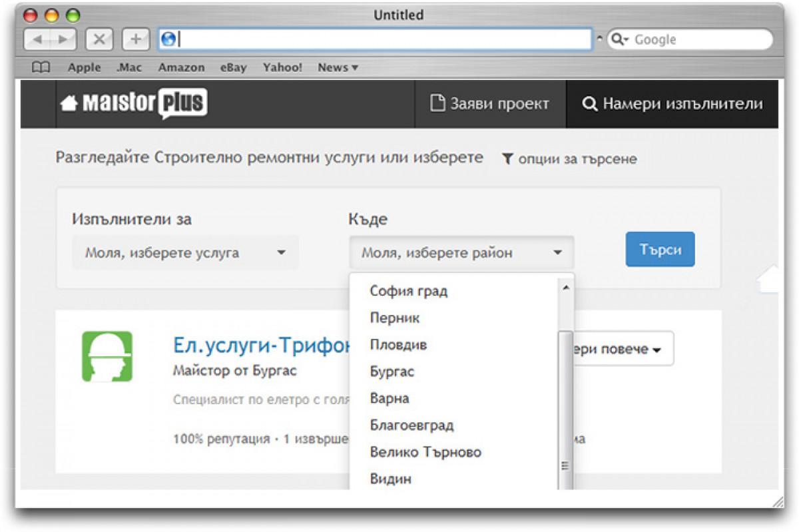The width and height of the screenshot is (799, 532).
Task: Click the magnifier icon beside Намери изпълнители
Action: coord(589,104)
